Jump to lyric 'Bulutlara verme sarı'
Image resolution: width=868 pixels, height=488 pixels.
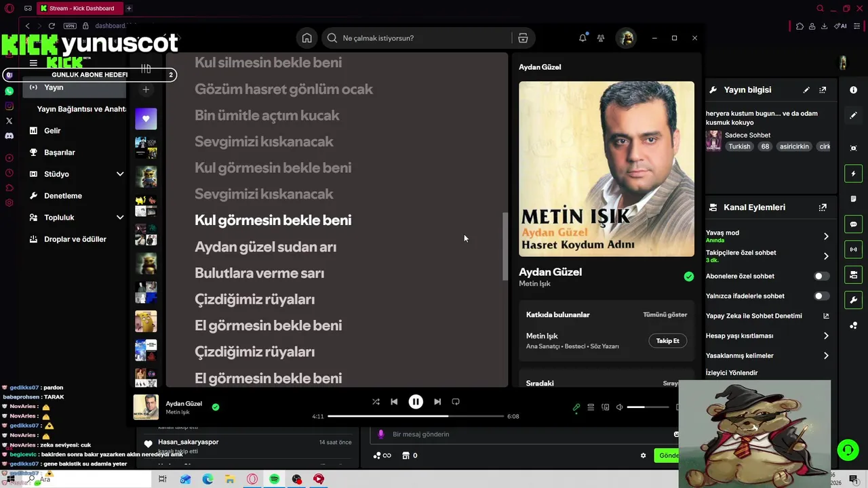pyautogui.click(x=259, y=273)
